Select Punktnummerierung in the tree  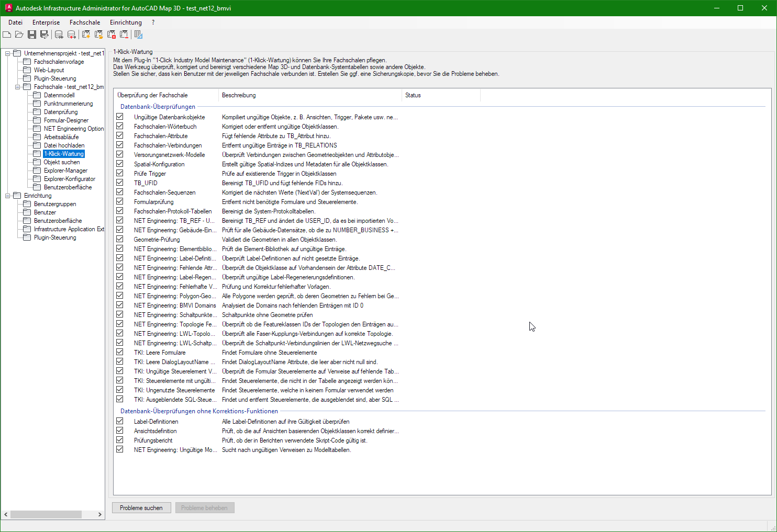(69, 104)
